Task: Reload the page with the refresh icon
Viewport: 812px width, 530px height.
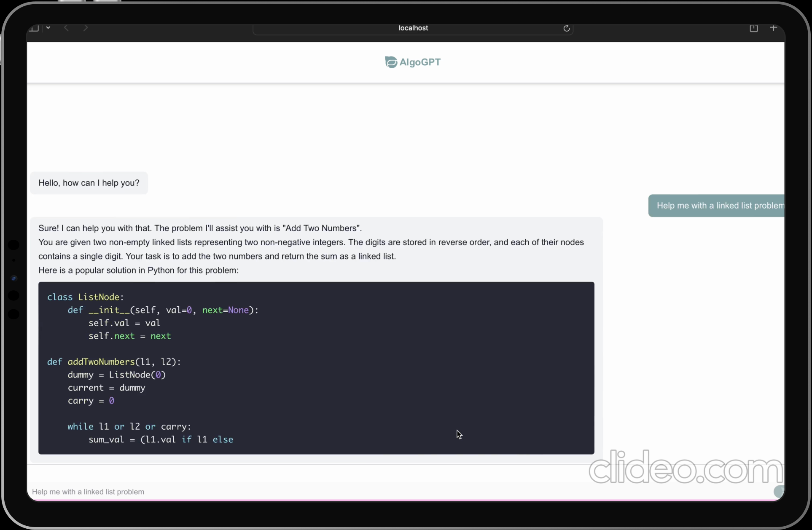Action: [x=567, y=28]
